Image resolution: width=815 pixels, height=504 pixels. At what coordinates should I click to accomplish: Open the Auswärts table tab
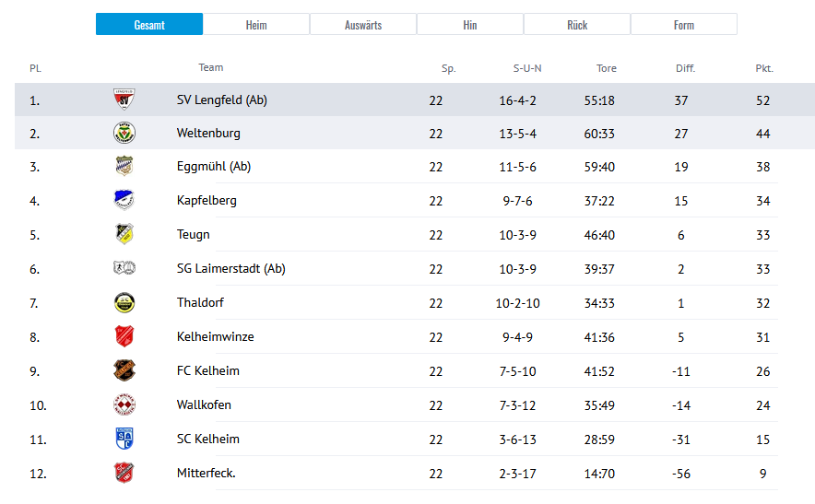tap(363, 25)
